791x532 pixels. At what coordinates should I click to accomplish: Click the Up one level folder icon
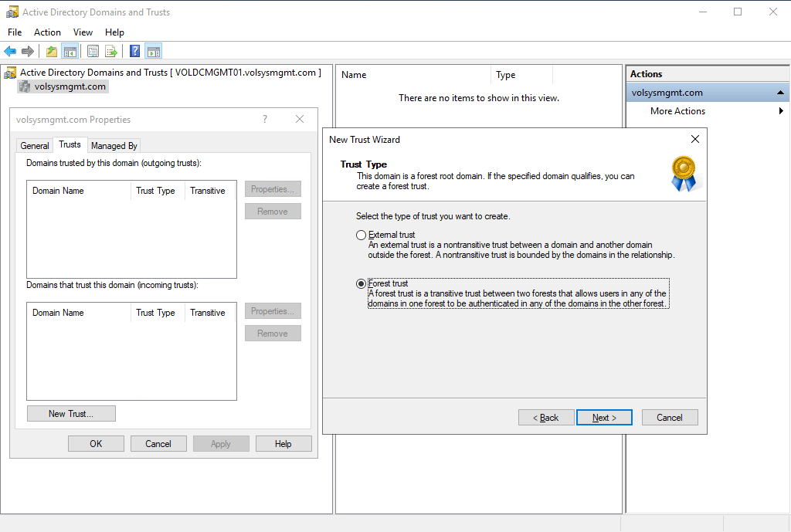tap(51, 52)
